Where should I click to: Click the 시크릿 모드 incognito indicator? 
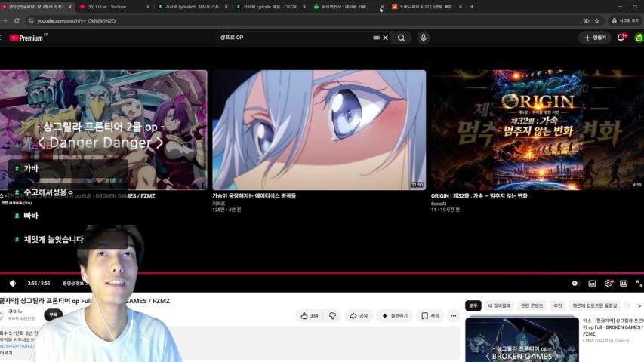point(626,20)
